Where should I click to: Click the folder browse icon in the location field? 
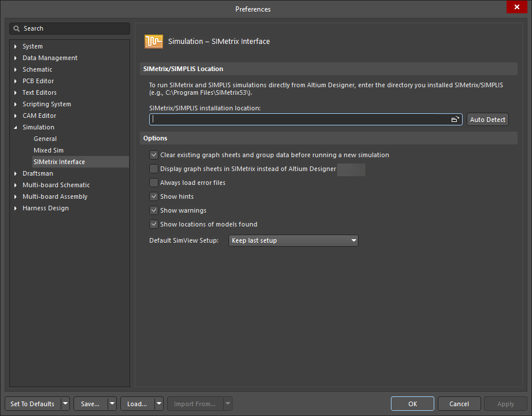click(x=455, y=119)
